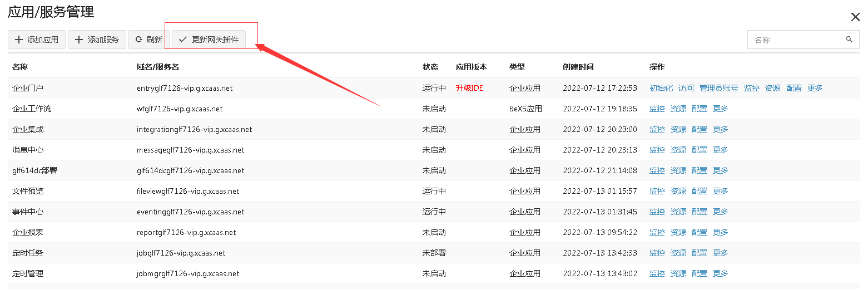
Task: Click 配置 for 企业报表 row
Action: (x=699, y=232)
